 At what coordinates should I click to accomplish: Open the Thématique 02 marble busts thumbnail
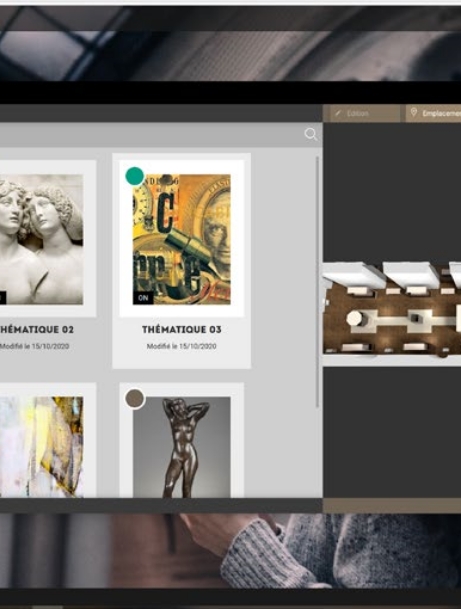tap(41, 239)
